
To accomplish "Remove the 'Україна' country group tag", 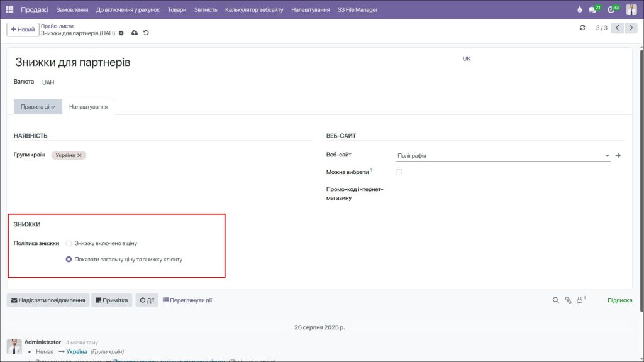I will (80, 154).
